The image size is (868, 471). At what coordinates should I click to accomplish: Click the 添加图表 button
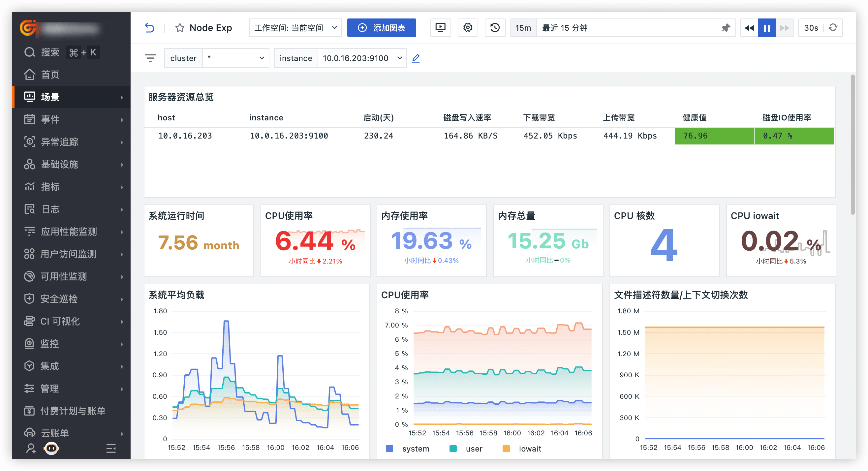click(382, 28)
